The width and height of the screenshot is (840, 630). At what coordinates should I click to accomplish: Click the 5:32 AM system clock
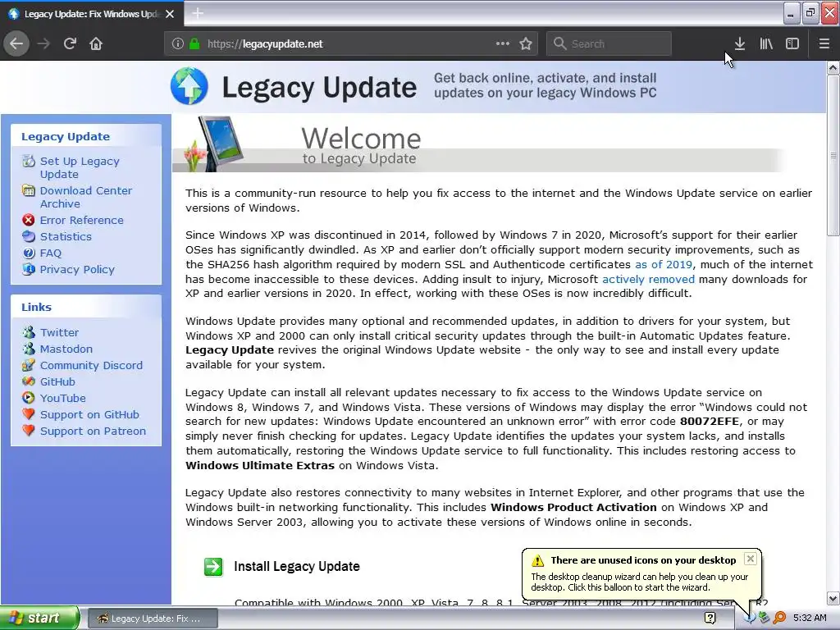pos(810,619)
